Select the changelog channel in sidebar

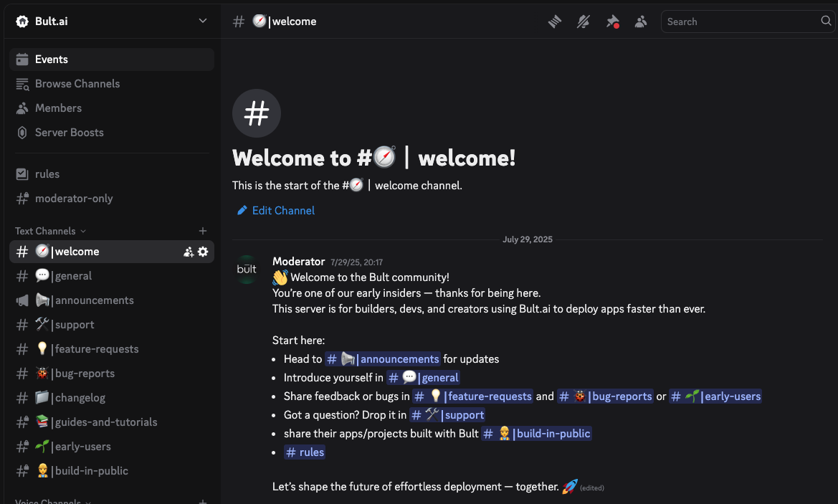(112, 398)
